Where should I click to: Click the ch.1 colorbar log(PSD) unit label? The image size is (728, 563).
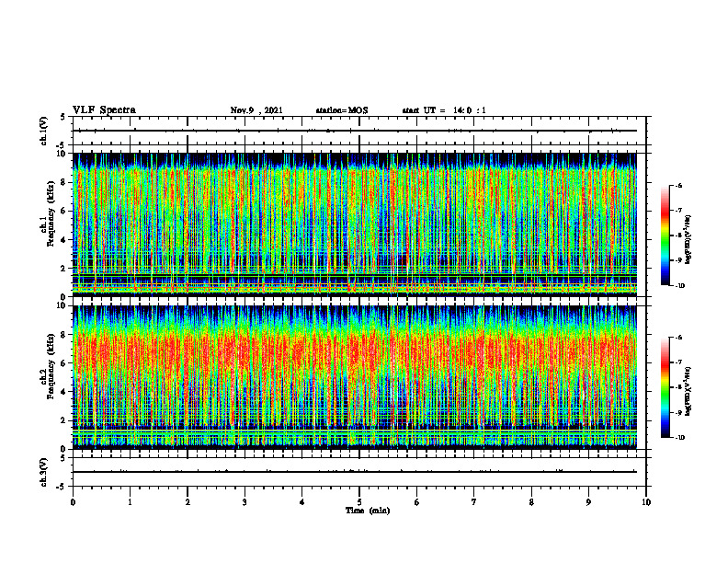click(x=688, y=240)
